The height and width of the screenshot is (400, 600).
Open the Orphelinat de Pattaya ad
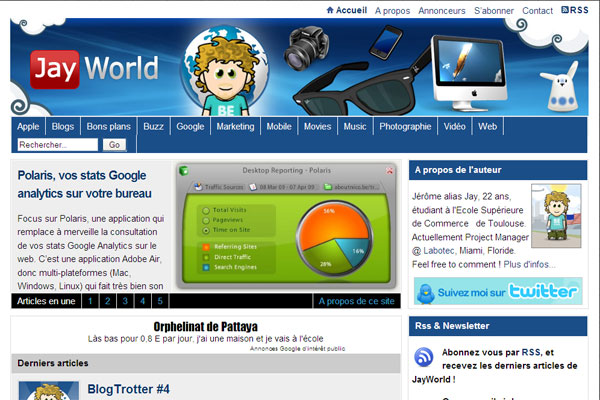[205, 327]
